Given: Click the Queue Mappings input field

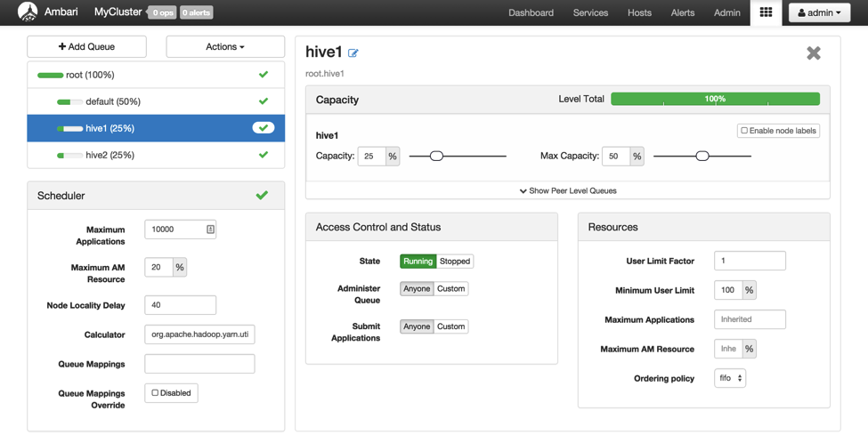Looking at the screenshot, I should tap(199, 364).
